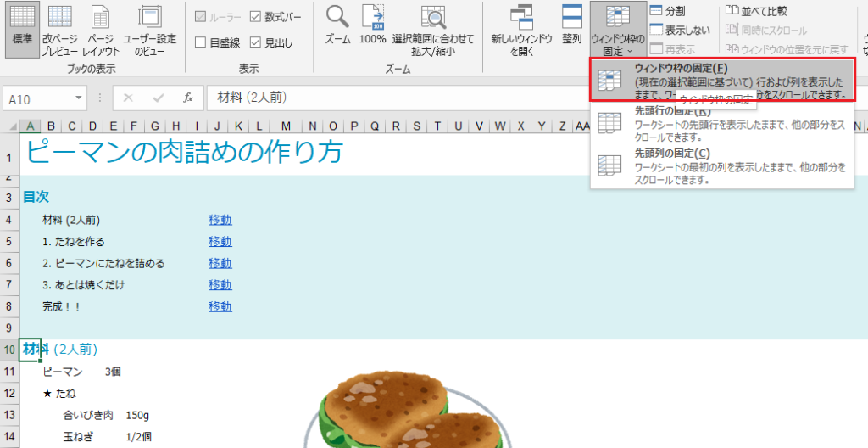Toggle the 数式バー checkbox
This screenshot has width=868, height=448.
[255, 17]
